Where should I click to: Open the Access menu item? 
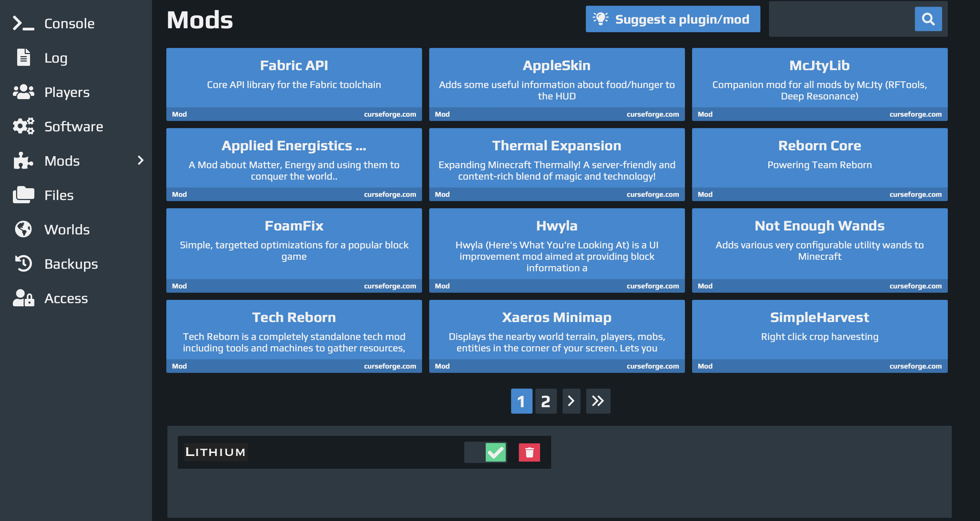click(76, 298)
